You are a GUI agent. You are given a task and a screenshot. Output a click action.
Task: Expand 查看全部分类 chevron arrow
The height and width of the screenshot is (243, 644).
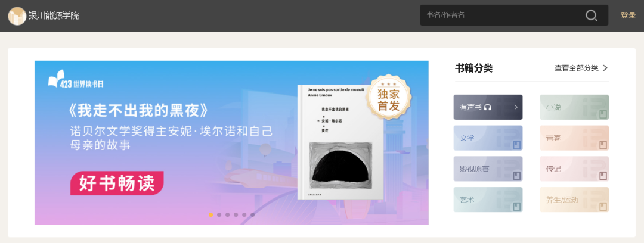click(x=605, y=68)
